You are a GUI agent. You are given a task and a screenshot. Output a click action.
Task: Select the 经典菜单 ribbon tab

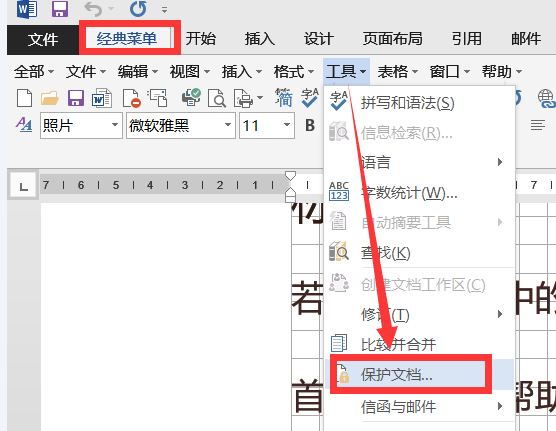click(127, 39)
